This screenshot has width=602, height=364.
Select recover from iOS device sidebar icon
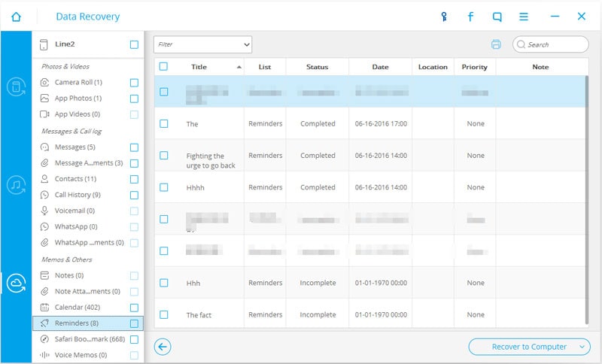[16, 86]
